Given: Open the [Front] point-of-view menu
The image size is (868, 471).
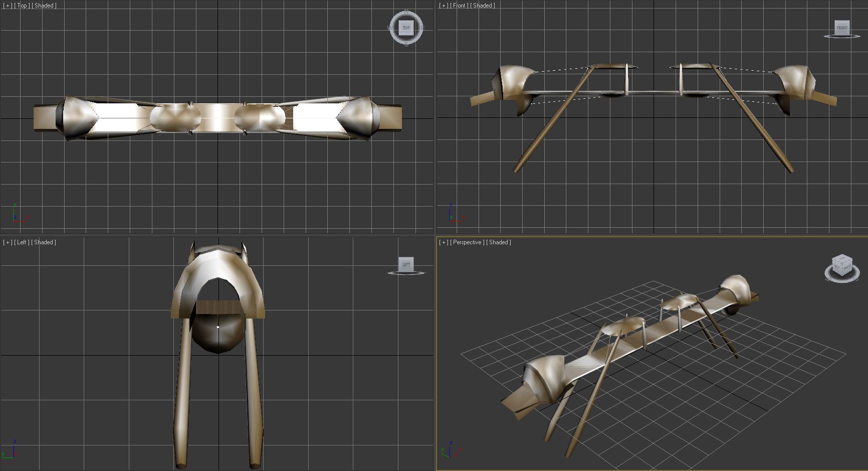Looking at the screenshot, I should (x=459, y=6).
